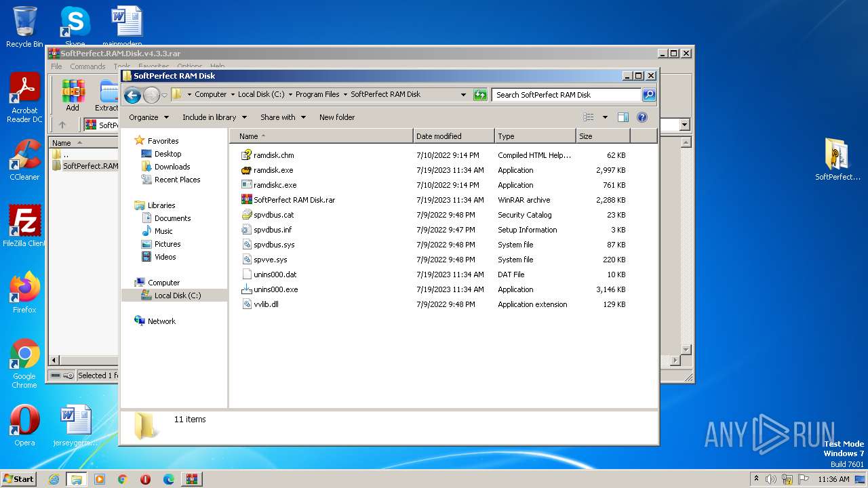Open Opera desktop shortcut
The height and width of the screenshot is (488, 868).
coord(24,426)
